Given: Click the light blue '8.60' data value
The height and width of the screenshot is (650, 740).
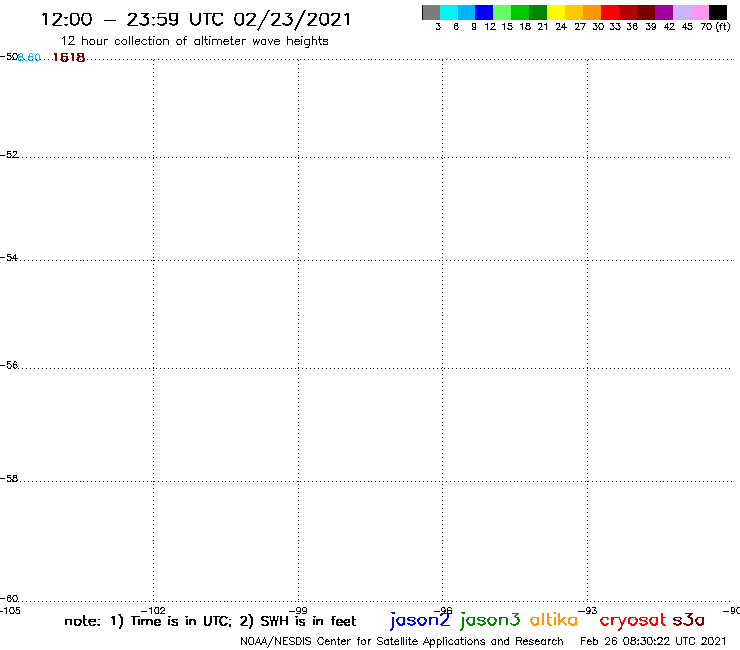Looking at the screenshot, I should [x=29, y=58].
